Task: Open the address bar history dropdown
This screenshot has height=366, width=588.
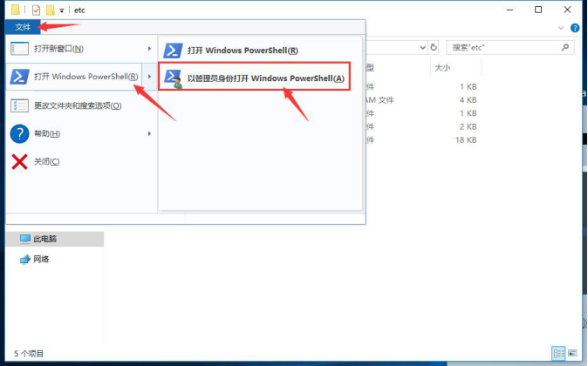Action: click(x=422, y=48)
